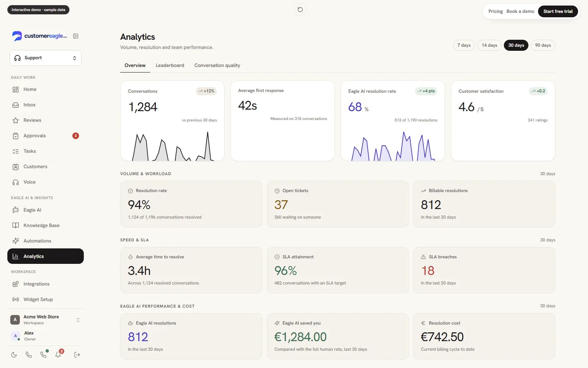The width and height of the screenshot is (588, 368).
Task: Open Tasks in sidebar
Action: 46,151
